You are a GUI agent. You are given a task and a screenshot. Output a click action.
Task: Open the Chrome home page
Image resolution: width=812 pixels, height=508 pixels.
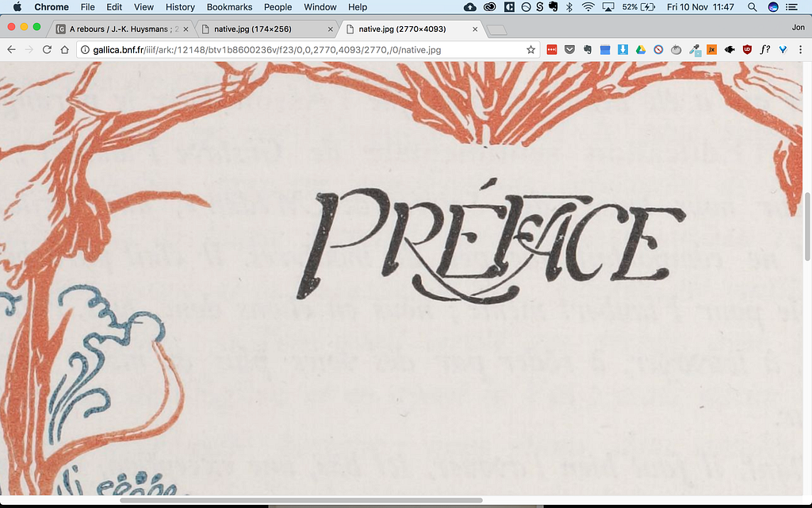coord(64,50)
